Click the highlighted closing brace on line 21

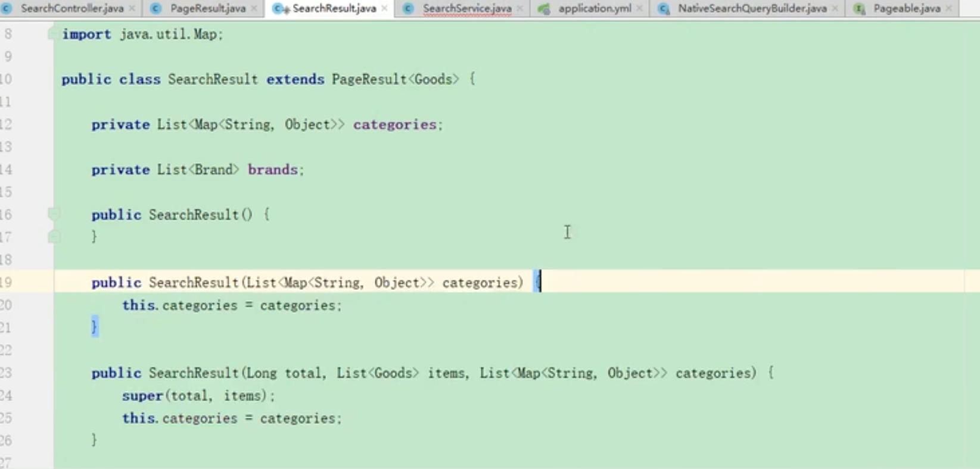tap(94, 327)
